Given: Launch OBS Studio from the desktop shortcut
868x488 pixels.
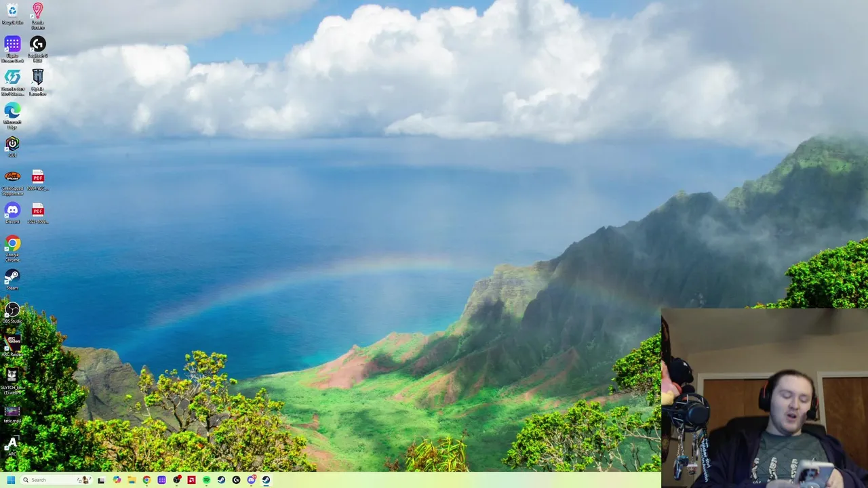Looking at the screenshot, I should point(12,312).
